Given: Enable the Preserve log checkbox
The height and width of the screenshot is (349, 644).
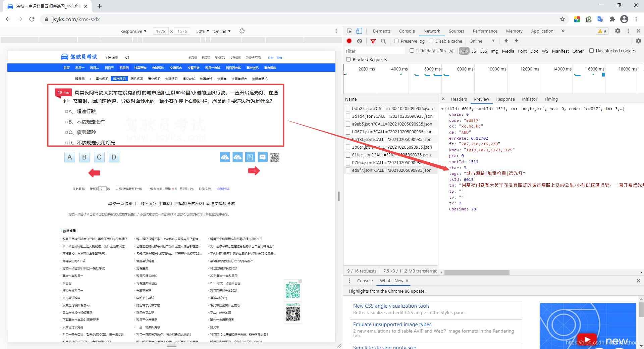Looking at the screenshot, I should tap(396, 41).
